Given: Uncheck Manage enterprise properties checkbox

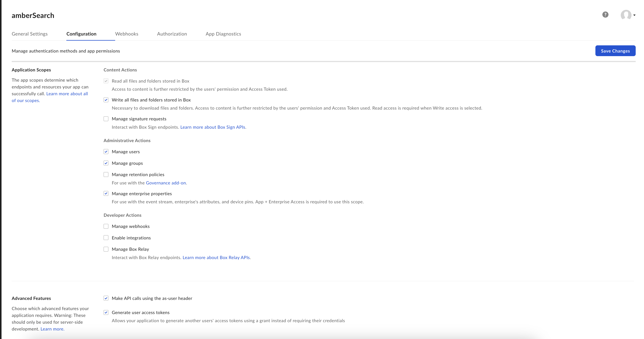Looking at the screenshot, I should point(106,194).
